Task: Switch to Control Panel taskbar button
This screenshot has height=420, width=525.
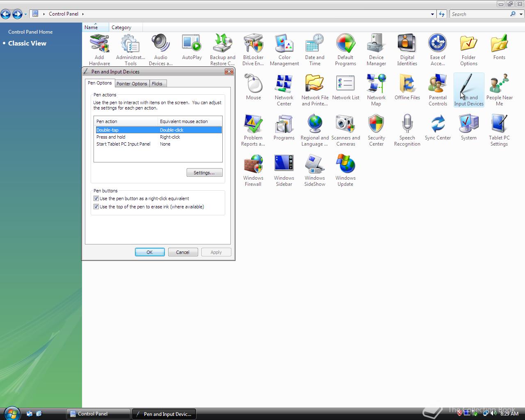Action: click(98, 414)
